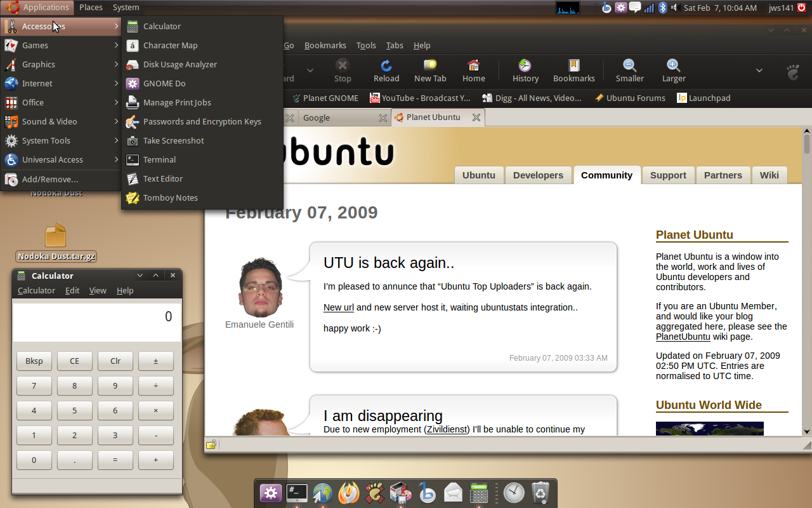Select Take Screenshot from Accessories
812x508 pixels.
[x=202, y=140]
